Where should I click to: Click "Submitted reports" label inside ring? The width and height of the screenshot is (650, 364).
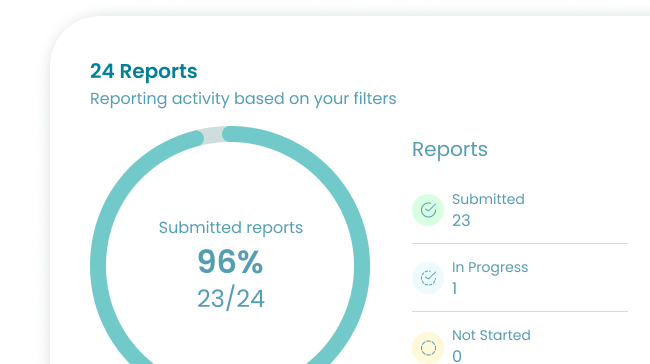231,228
